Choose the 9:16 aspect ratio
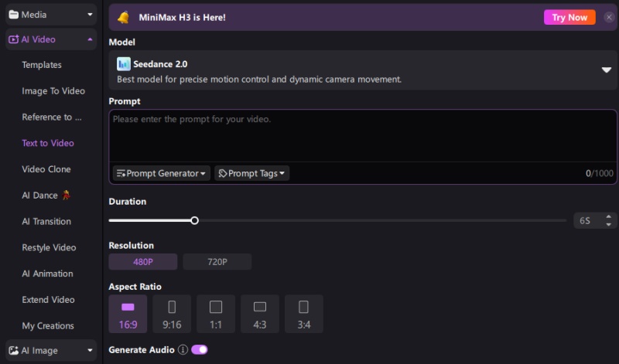The width and height of the screenshot is (619, 364). [x=172, y=314]
